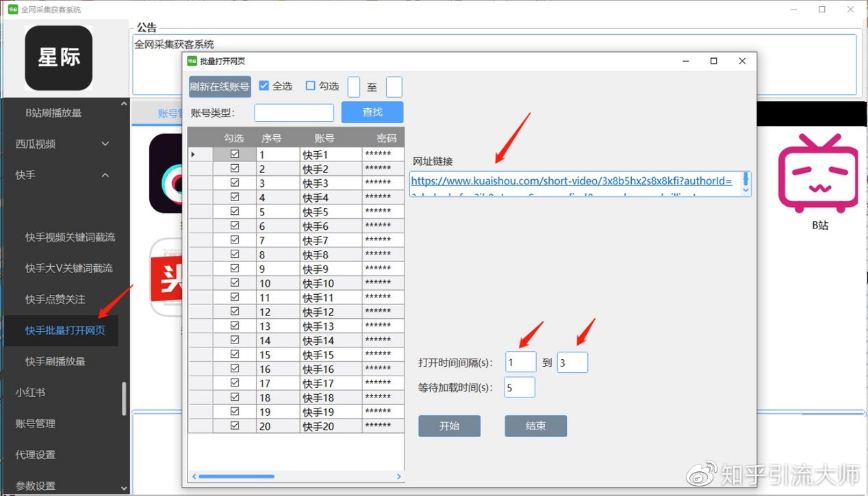This screenshot has height=496, width=868.
Task: Uncheck the checkbox for 快手1 row
Action: tap(235, 155)
